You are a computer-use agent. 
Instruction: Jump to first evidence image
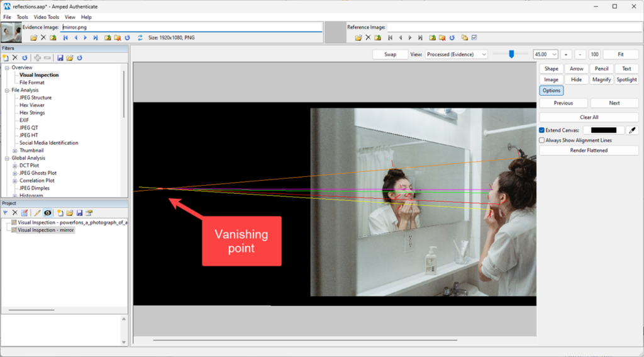click(65, 37)
